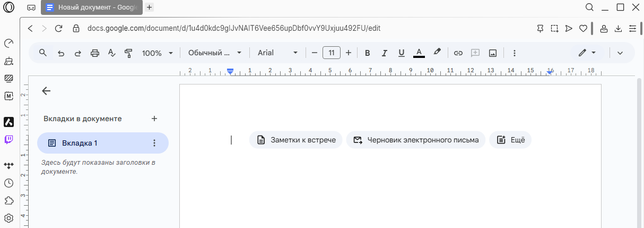
Task: Increase font size with plus button
Action: coord(349,53)
